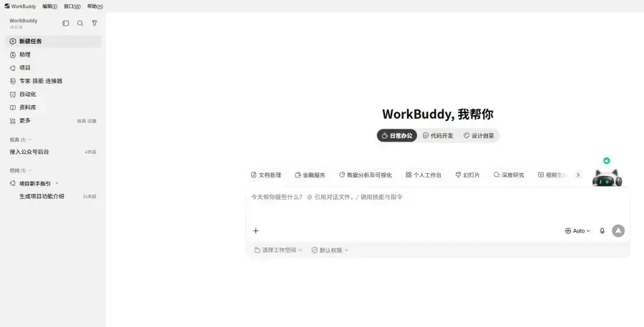Open the 助理 assistant section
The width and height of the screenshot is (644, 327).
pyautogui.click(x=53, y=54)
